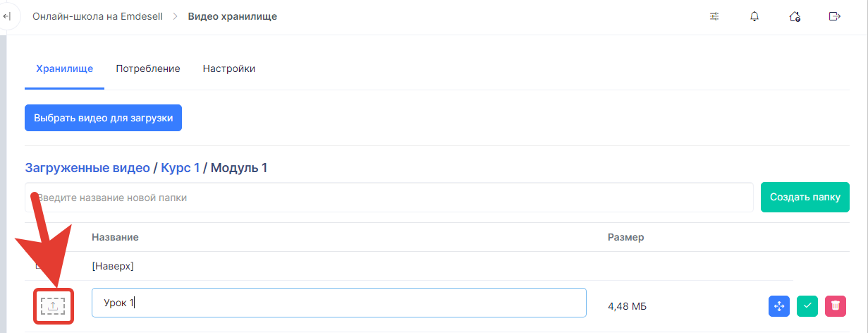Go to the Курс 1 folder link
868x333 pixels.
[x=180, y=168]
